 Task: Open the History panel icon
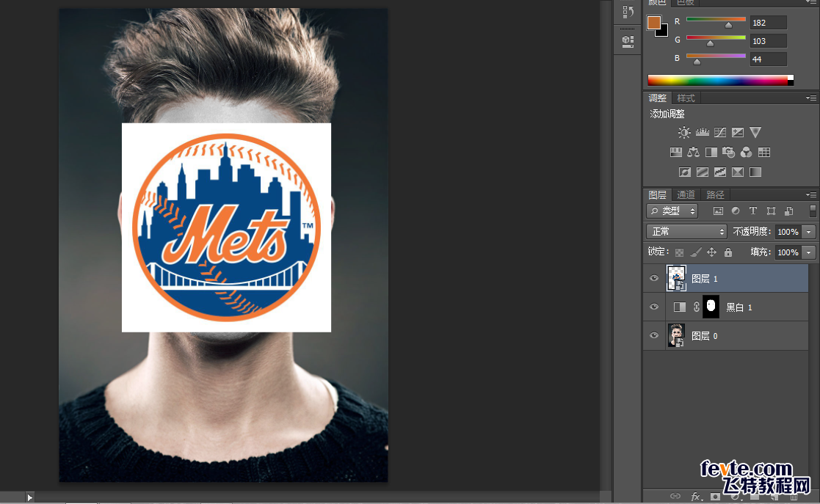pyautogui.click(x=628, y=12)
